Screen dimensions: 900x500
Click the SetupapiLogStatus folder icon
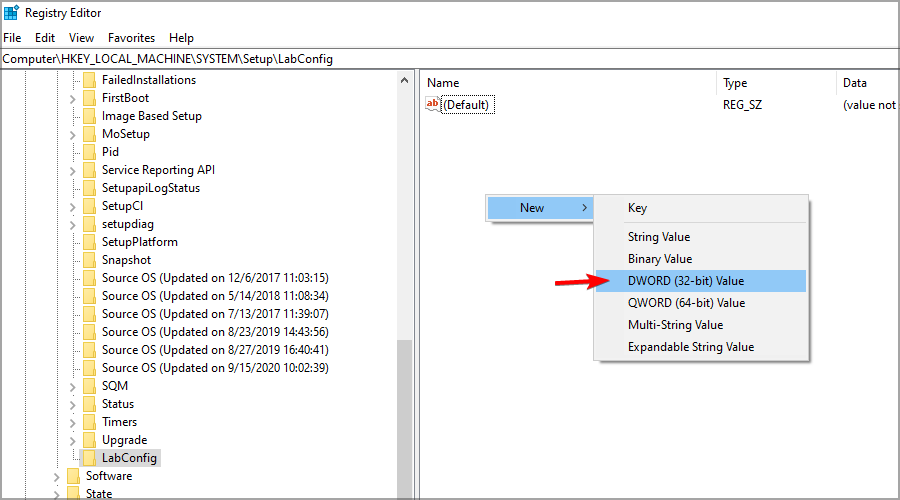[x=89, y=188]
